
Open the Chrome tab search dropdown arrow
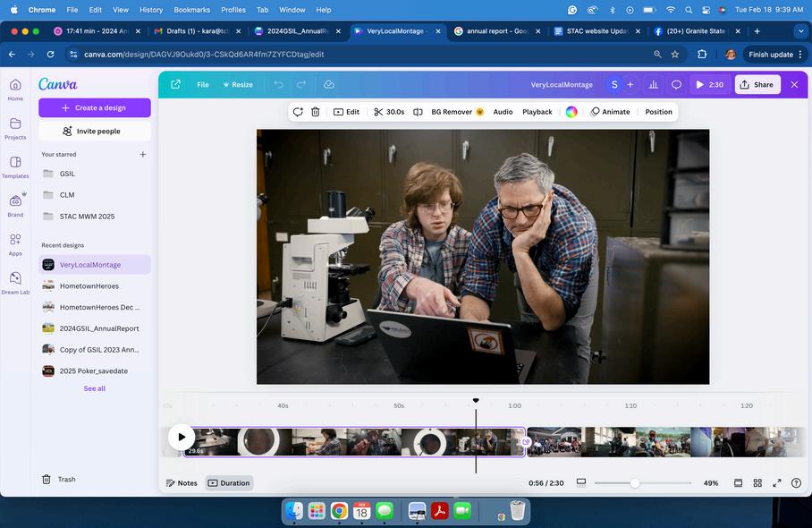(800, 31)
